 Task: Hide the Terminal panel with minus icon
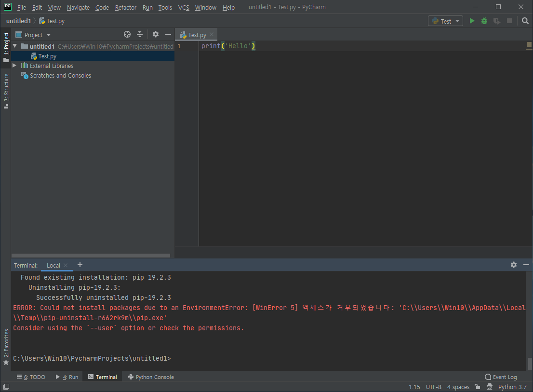[526, 265]
